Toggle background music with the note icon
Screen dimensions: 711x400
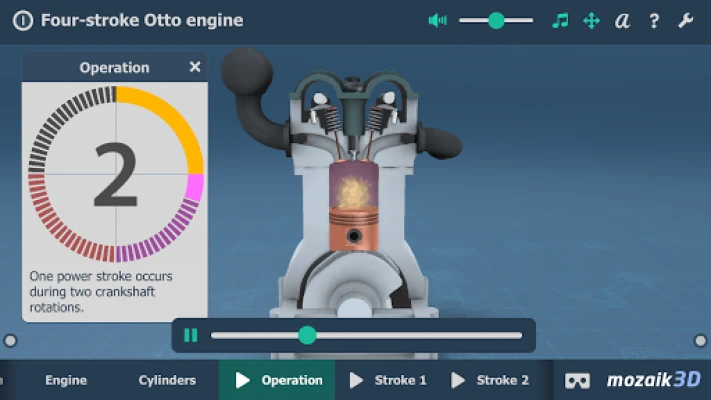(x=560, y=21)
